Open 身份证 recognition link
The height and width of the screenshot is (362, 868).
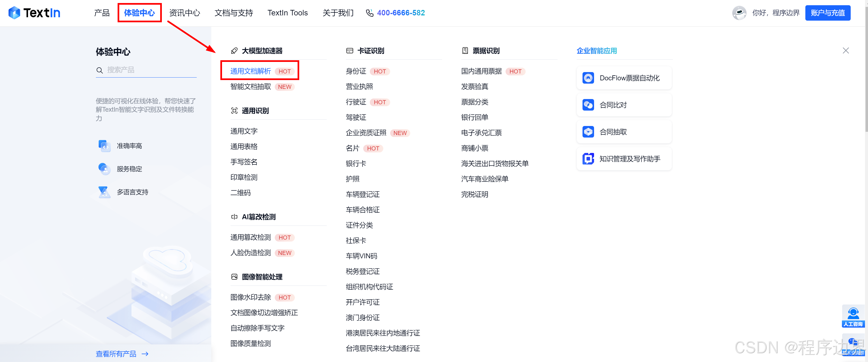click(x=356, y=71)
